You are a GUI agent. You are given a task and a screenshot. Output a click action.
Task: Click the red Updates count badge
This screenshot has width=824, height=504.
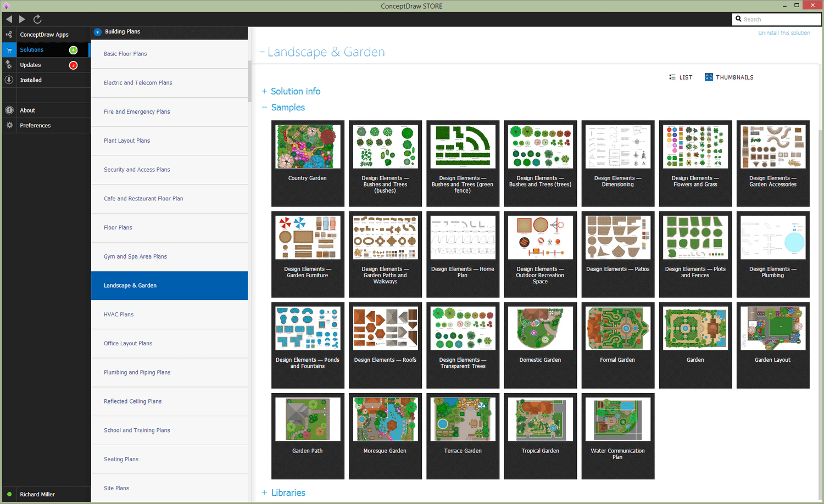click(73, 65)
